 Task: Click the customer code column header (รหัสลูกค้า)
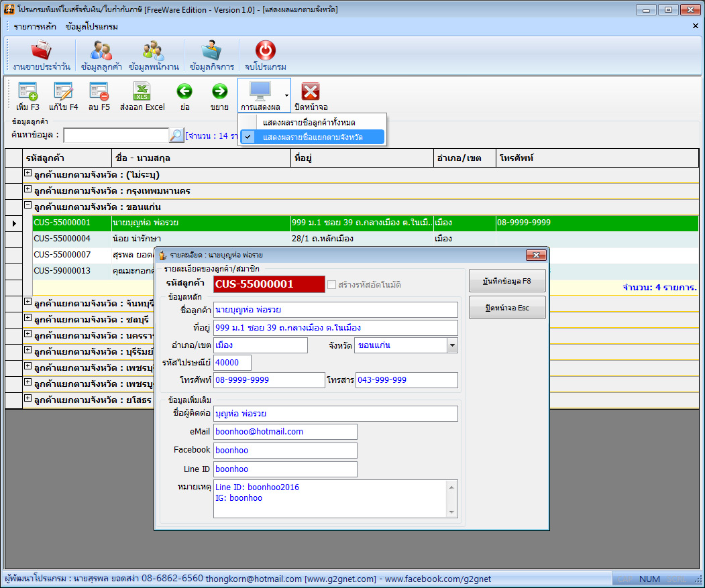(67, 158)
